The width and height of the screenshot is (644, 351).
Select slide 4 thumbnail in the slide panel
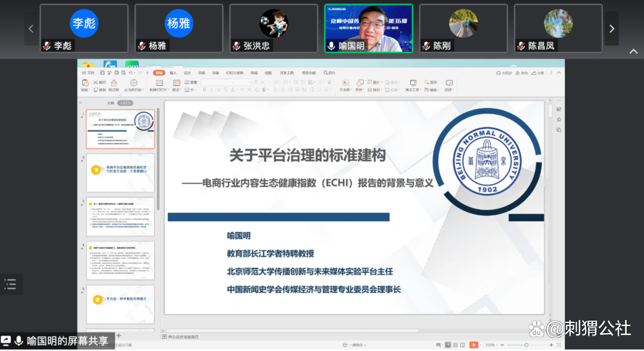click(120, 260)
